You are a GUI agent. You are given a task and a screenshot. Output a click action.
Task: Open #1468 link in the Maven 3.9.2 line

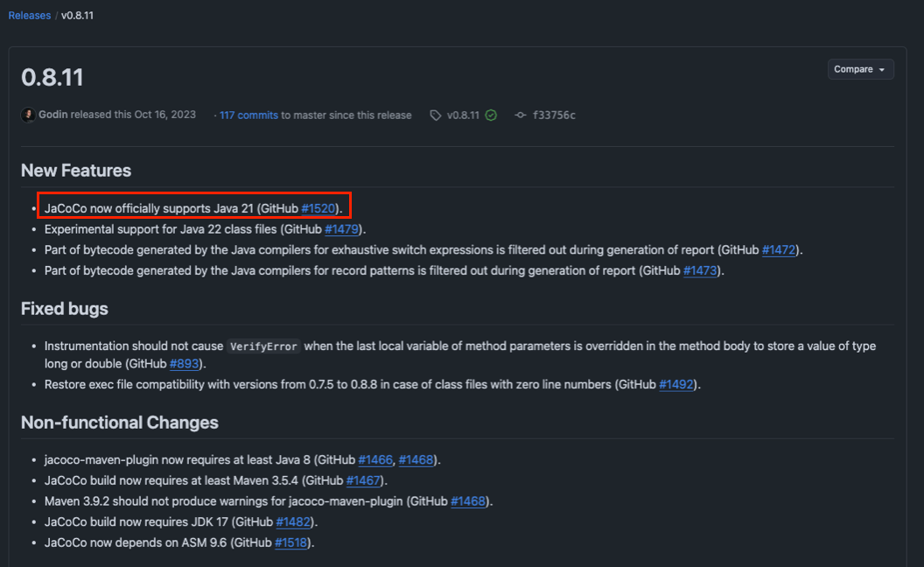[x=468, y=501]
